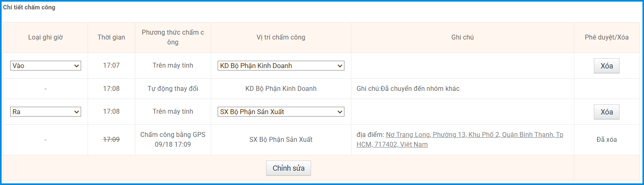
Task: Click the "Phê duyệt/Xóa" column header
Action: coord(607,37)
